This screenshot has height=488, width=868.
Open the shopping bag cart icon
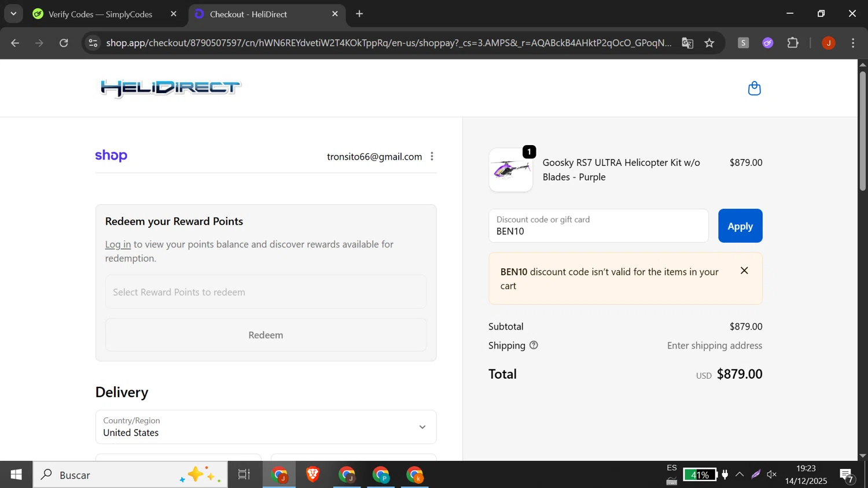pos(754,88)
